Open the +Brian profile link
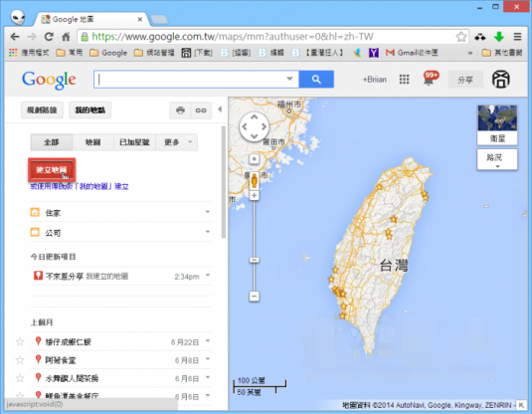Screen dimensions: 532x414 (x=375, y=80)
